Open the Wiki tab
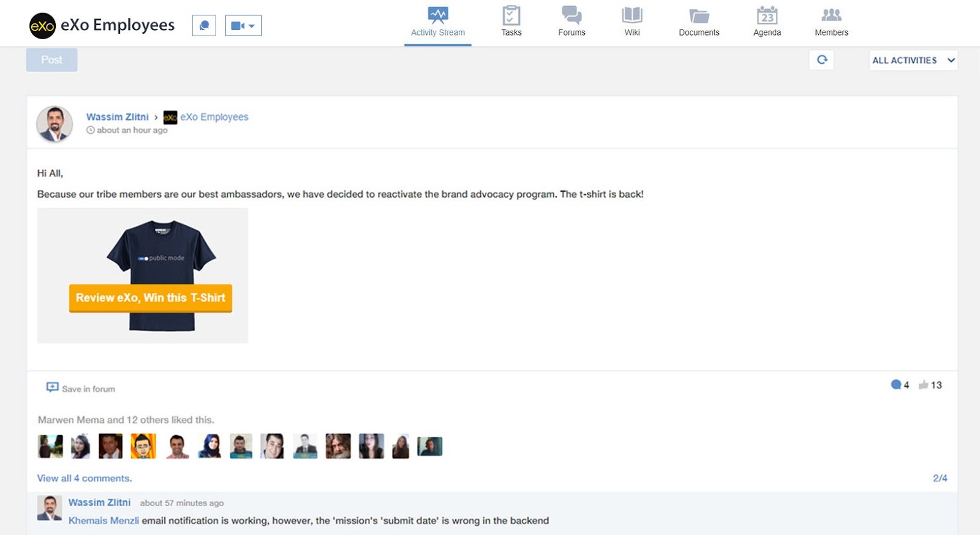 (632, 23)
